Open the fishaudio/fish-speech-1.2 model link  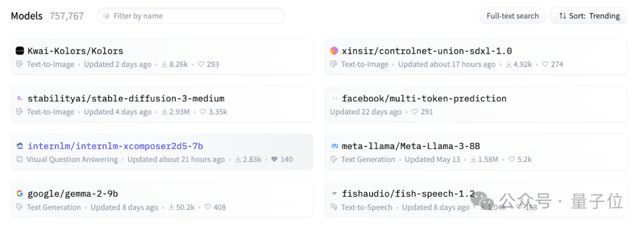click(408, 194)
